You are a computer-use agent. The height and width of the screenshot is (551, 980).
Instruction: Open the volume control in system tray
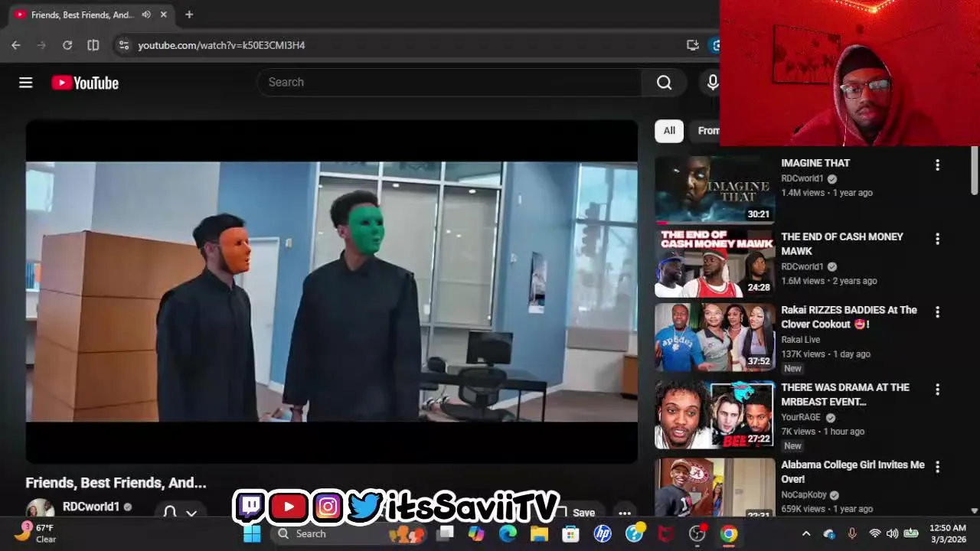892,533
